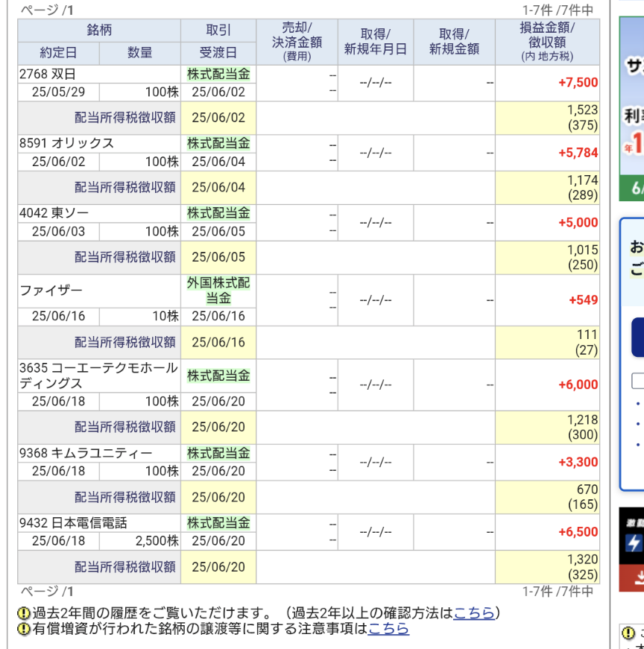Click the +5,784 dividend amount

pyautogui.click(x=578, y=153)
